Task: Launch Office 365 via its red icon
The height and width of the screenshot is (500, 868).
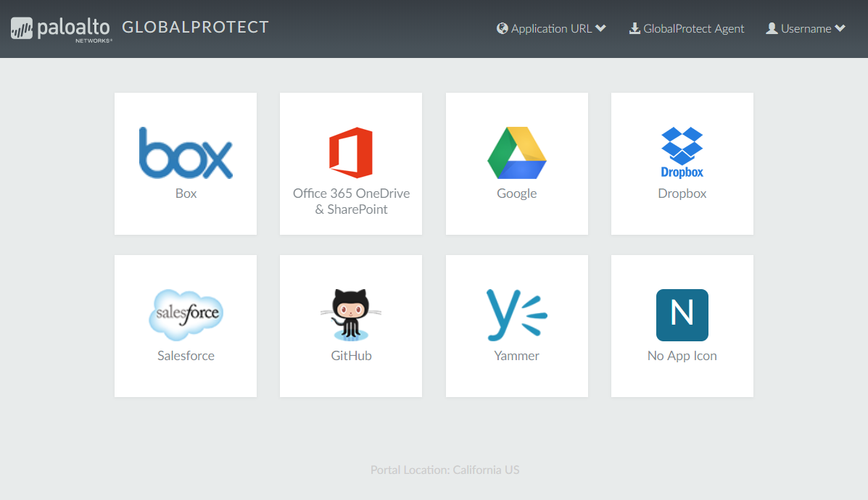Action: [351, 153]
